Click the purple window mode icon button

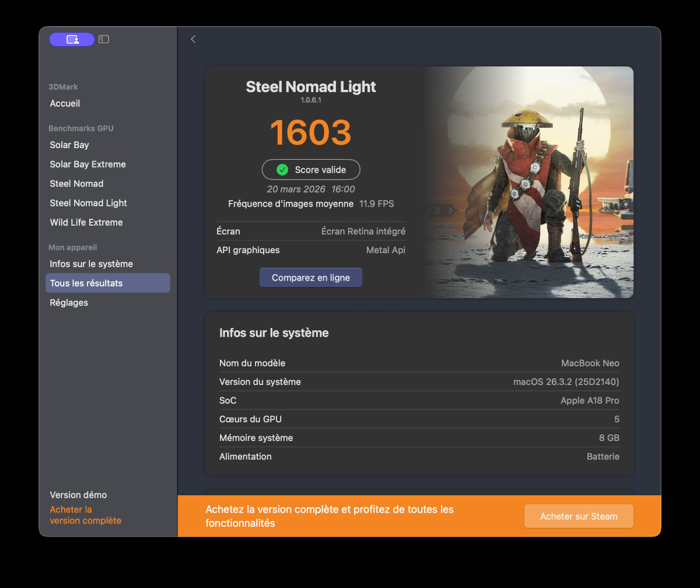click(72, 39)
